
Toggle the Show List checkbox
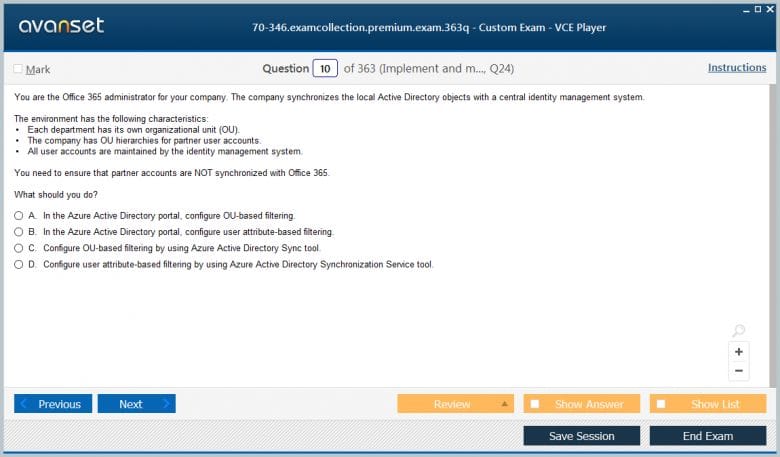click(661, 404)
